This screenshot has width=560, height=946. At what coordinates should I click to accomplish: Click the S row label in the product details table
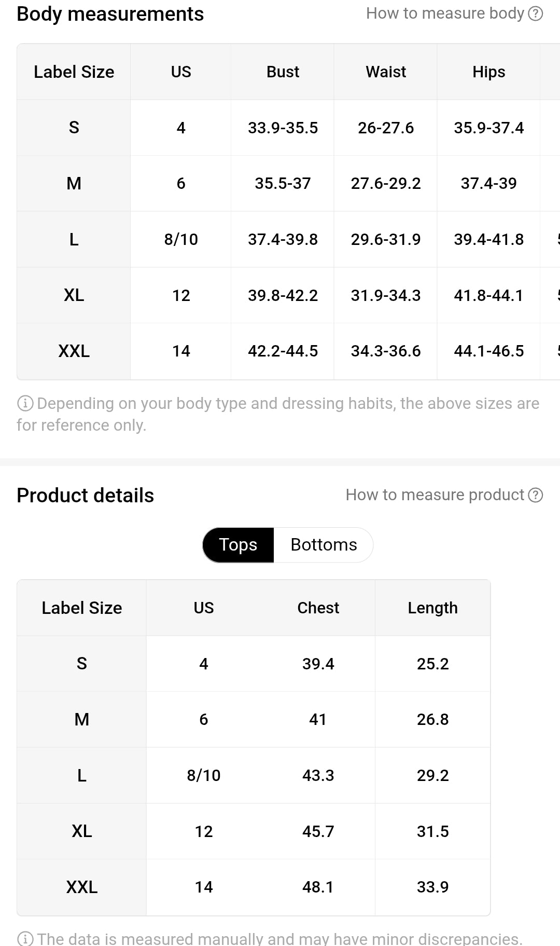point(82,664)
